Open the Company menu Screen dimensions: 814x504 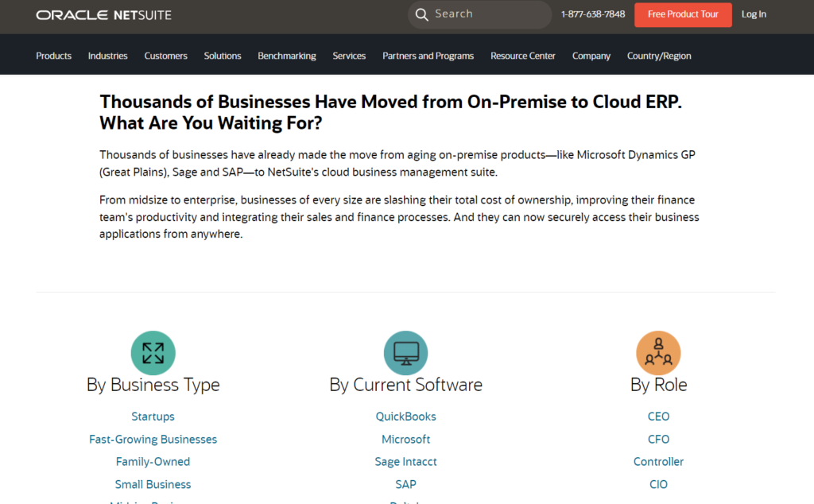[x=591, y=56]
